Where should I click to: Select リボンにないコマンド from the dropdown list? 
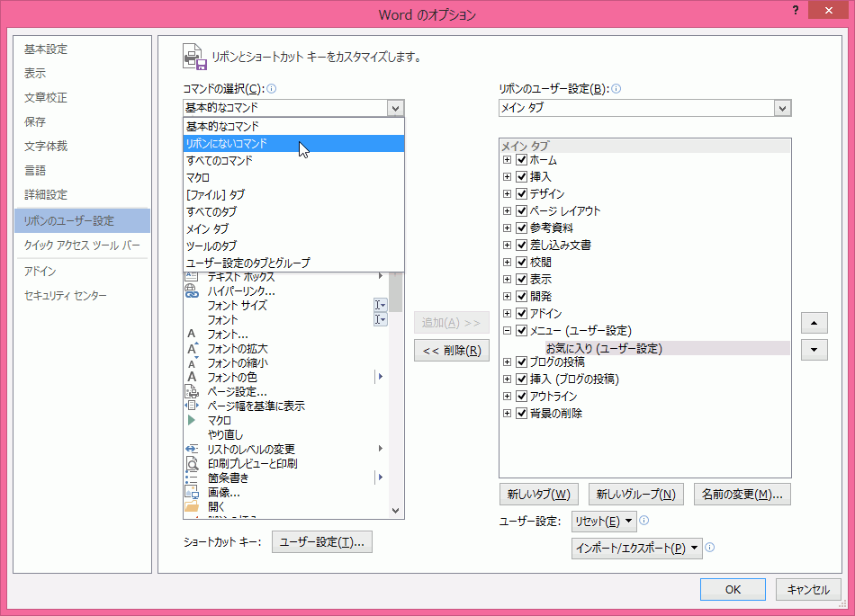pyautogui.click(x=294, y=143)
